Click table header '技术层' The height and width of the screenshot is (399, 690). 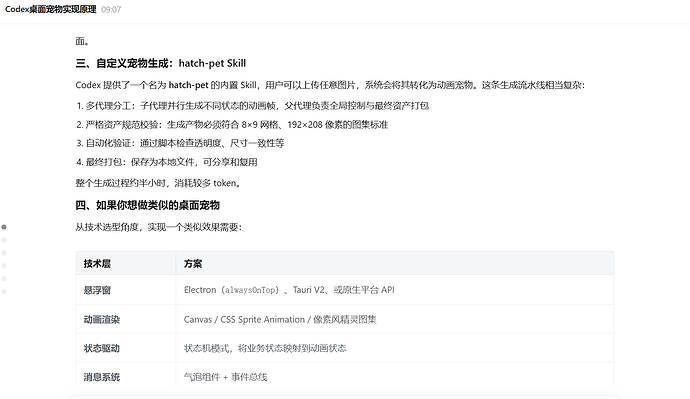(97, 264)
